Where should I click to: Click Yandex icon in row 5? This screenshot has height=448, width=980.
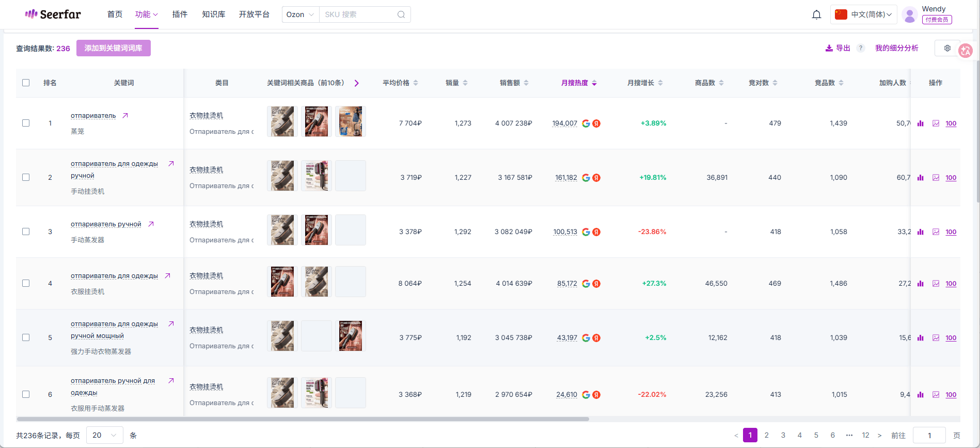pos(596,338)
